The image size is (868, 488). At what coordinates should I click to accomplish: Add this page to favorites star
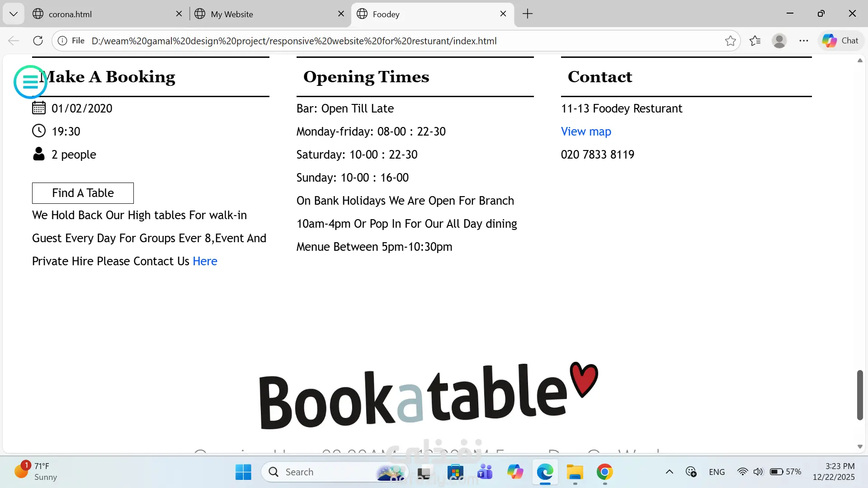pyautogui.click(x=730, y=41)
